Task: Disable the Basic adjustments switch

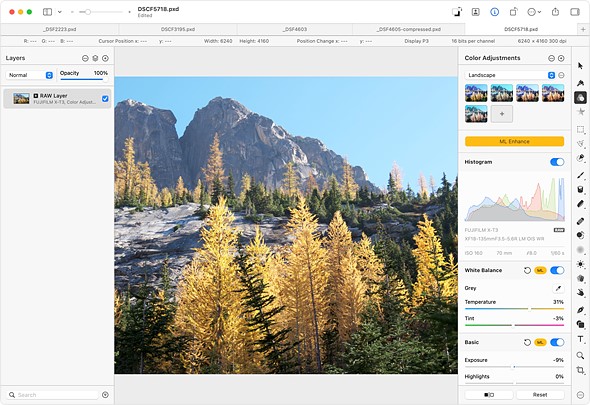Action: click(x=557, y=342)
